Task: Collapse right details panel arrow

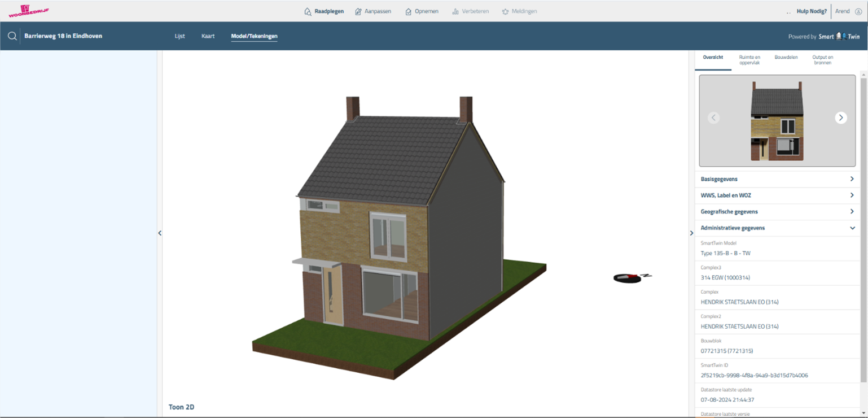Action: point(691,233)
